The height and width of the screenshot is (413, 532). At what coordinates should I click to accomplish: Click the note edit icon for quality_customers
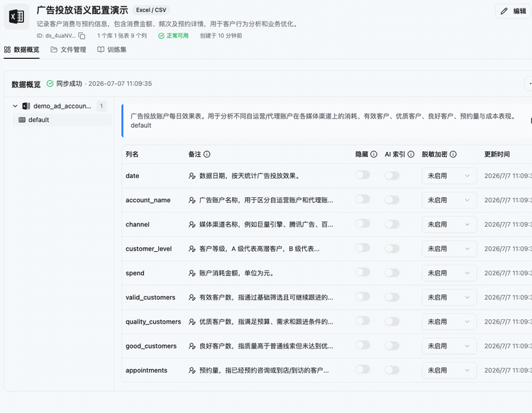(x=192, y=321)
